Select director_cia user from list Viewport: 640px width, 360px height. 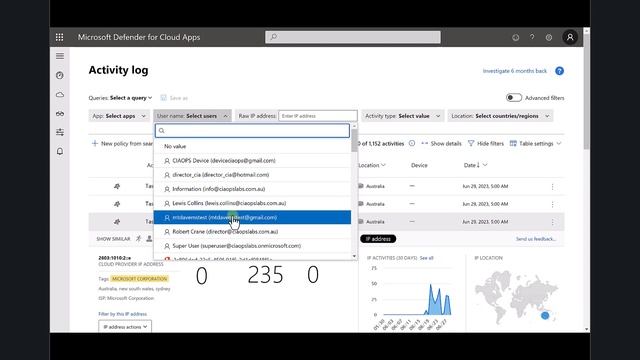pos(252,175)
